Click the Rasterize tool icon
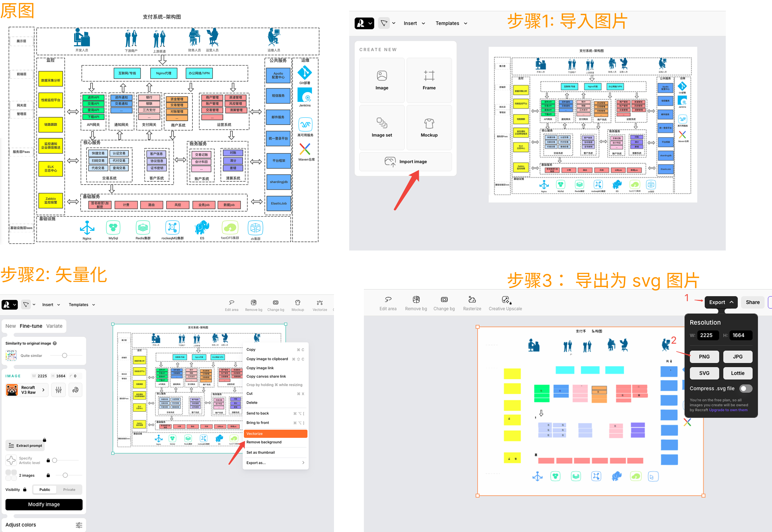The image size is (772, 532). 472,300
